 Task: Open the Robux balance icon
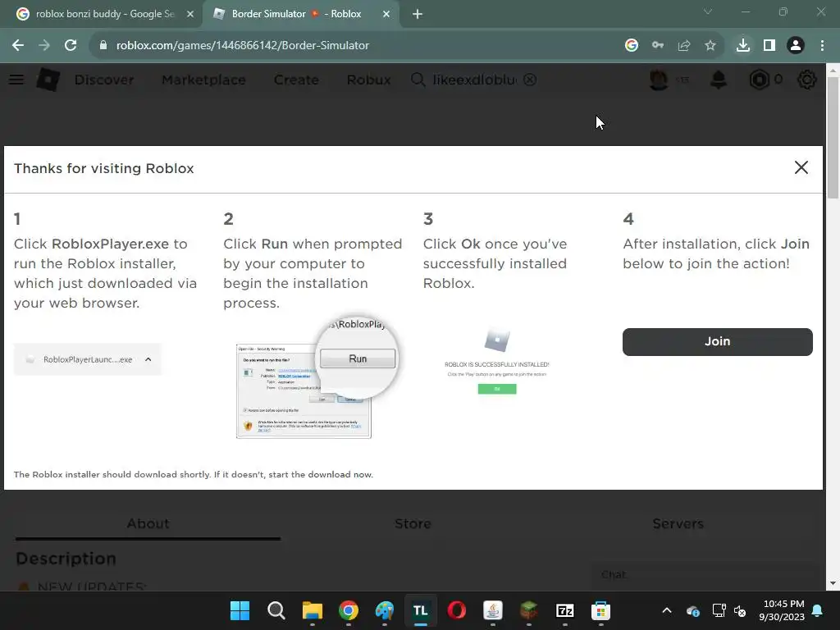coord(759,80)
